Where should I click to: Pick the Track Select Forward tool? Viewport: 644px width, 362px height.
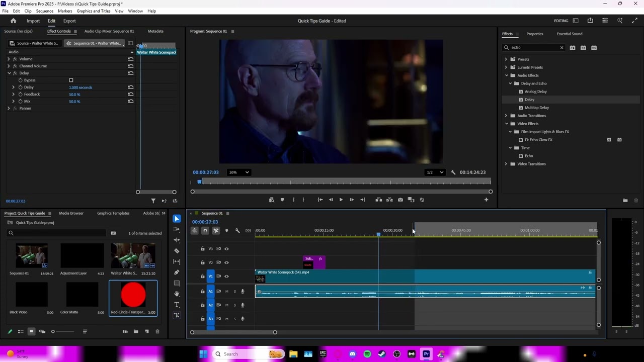click(x=177, y=229)
